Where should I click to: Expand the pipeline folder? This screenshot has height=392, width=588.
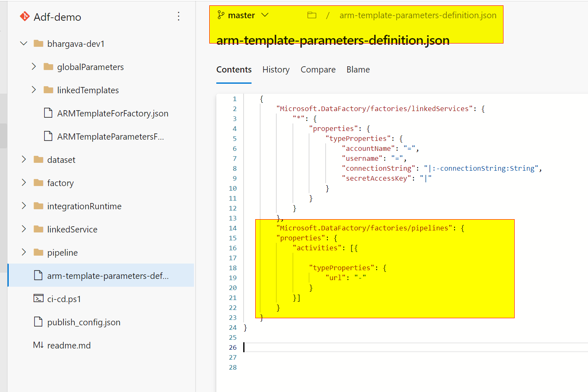point(24,252)
